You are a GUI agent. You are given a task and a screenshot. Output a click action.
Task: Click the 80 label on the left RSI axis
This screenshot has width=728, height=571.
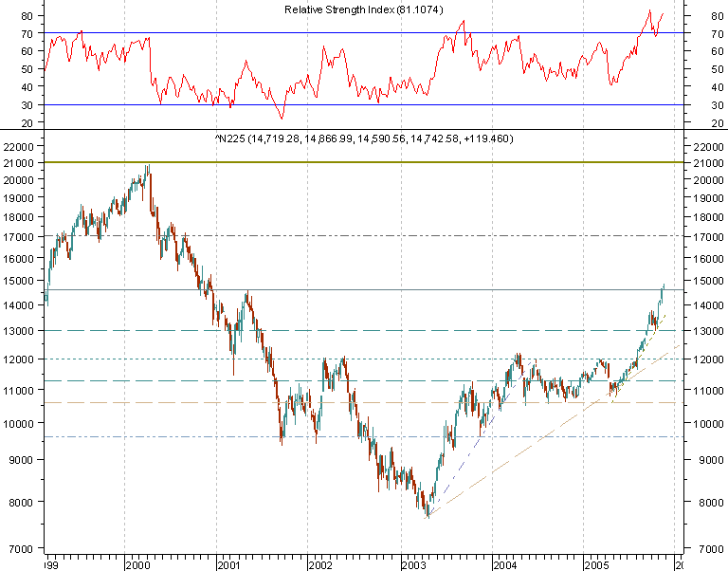pyautogui.click(x=27, y=16)
